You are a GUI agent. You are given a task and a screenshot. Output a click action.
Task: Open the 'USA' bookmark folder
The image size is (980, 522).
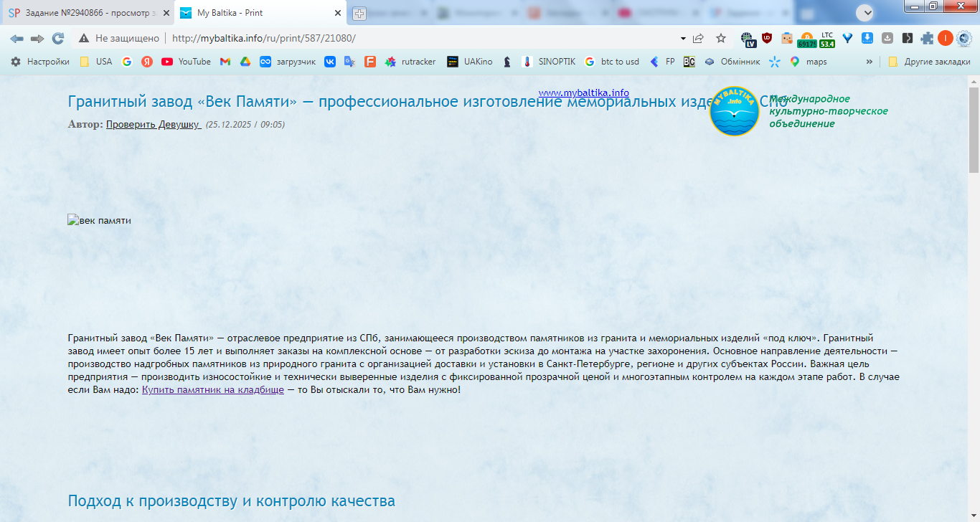(95, 62)
